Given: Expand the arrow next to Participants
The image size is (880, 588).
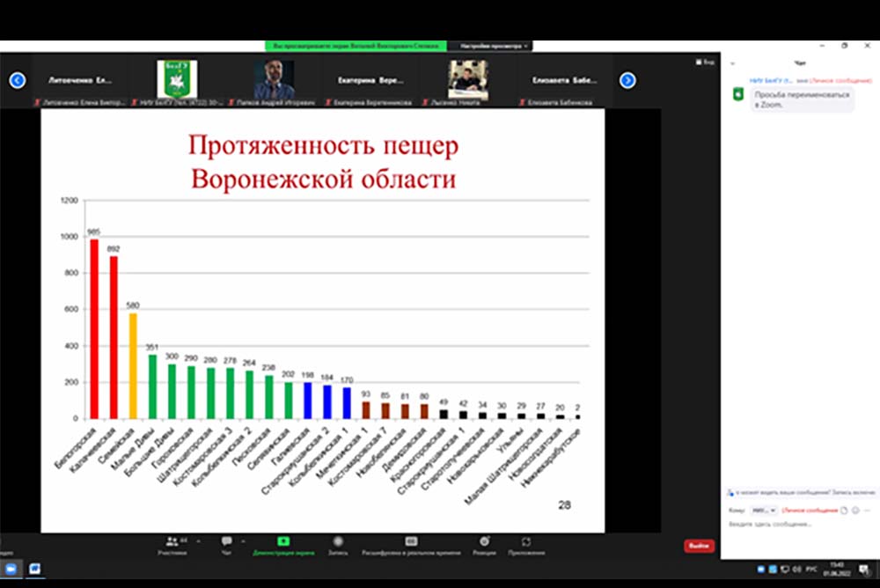Looking at the screenshot, I should tap(198, 540).
